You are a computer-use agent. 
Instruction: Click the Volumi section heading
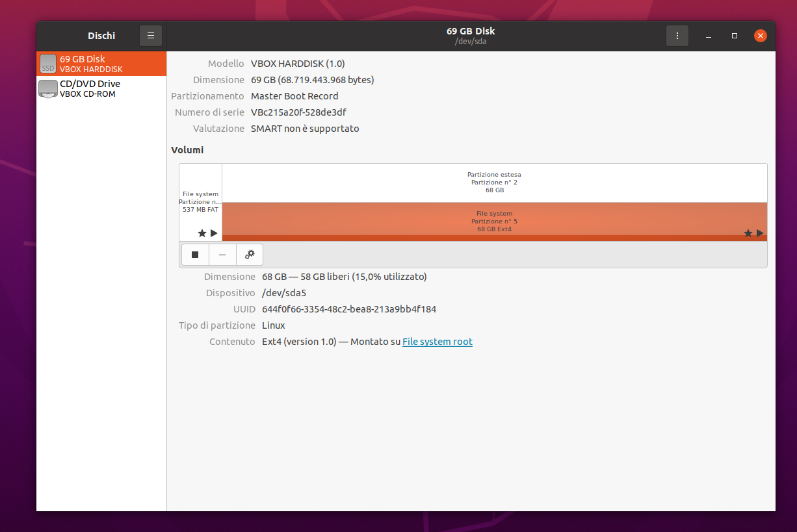pyautogui.click(x=187, y=150)
